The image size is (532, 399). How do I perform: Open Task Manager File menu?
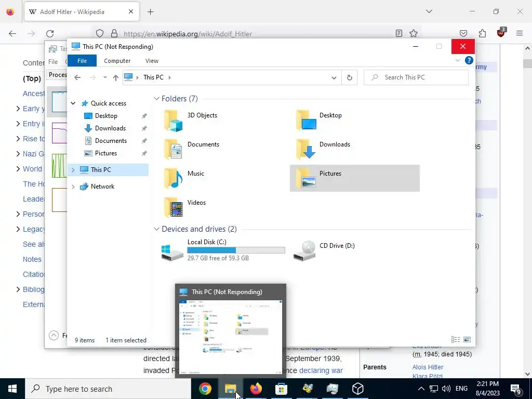click(x=53, y=61)
